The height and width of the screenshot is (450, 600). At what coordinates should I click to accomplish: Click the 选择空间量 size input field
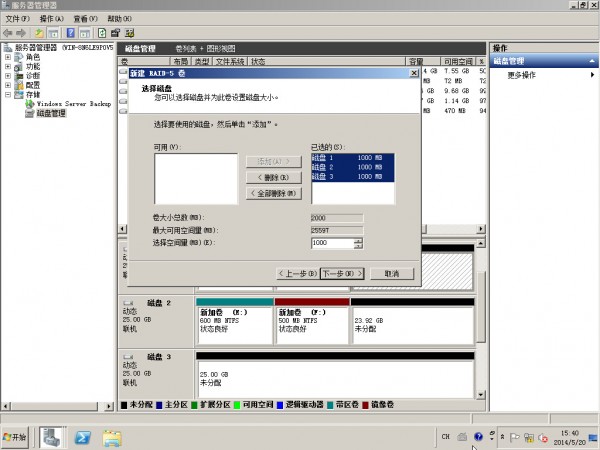pyautogui.click(x=331, y=243)
